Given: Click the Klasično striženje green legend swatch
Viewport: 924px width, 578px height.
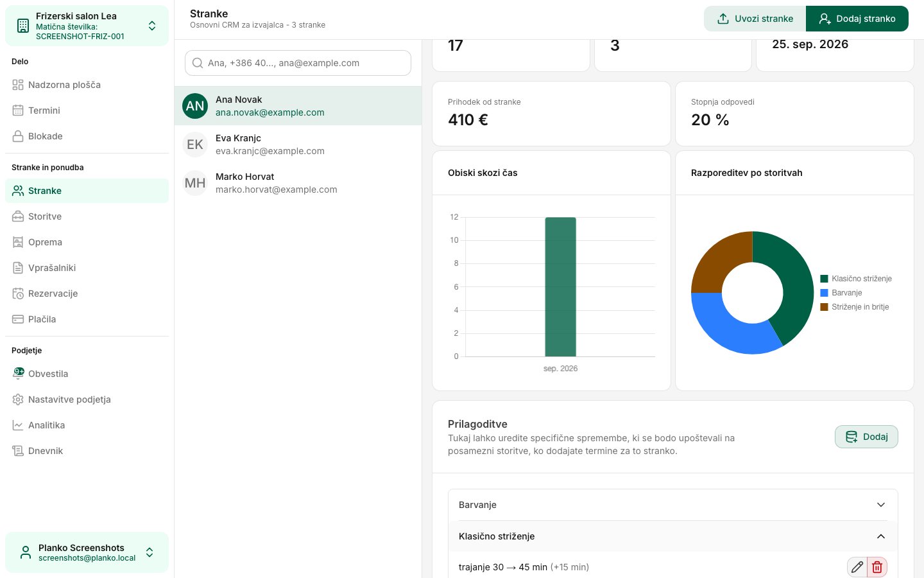Looking at the screenshot, I should tap(825, 279).
